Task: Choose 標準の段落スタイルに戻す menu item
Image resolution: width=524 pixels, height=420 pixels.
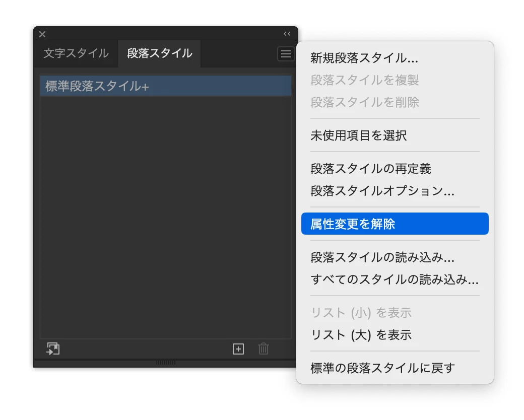Action: click(395, 368)
